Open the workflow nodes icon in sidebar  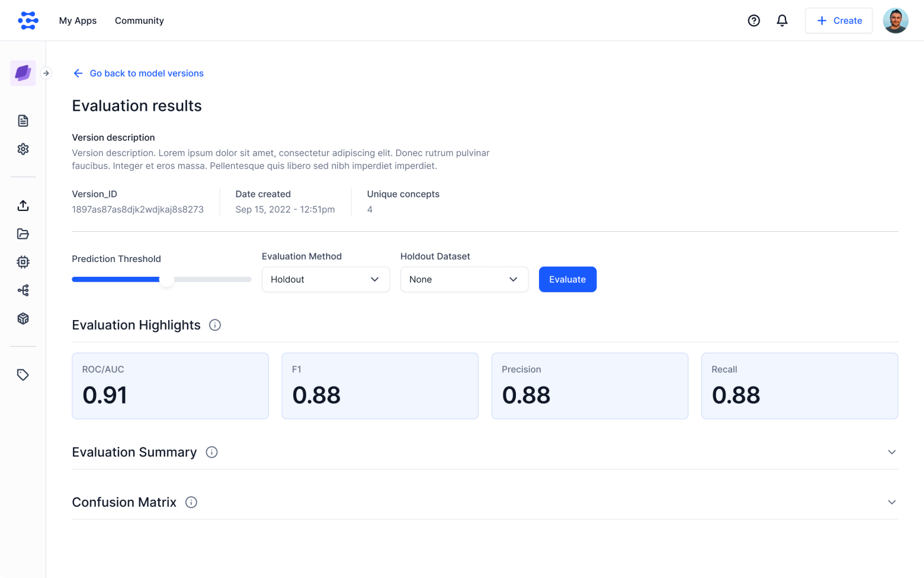23,290
